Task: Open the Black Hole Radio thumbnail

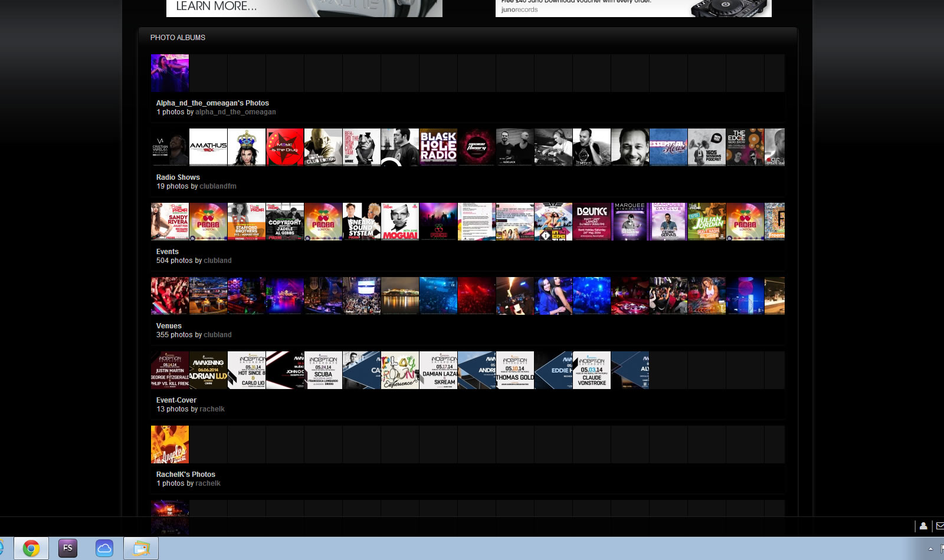Action: [x=438, y=147]
